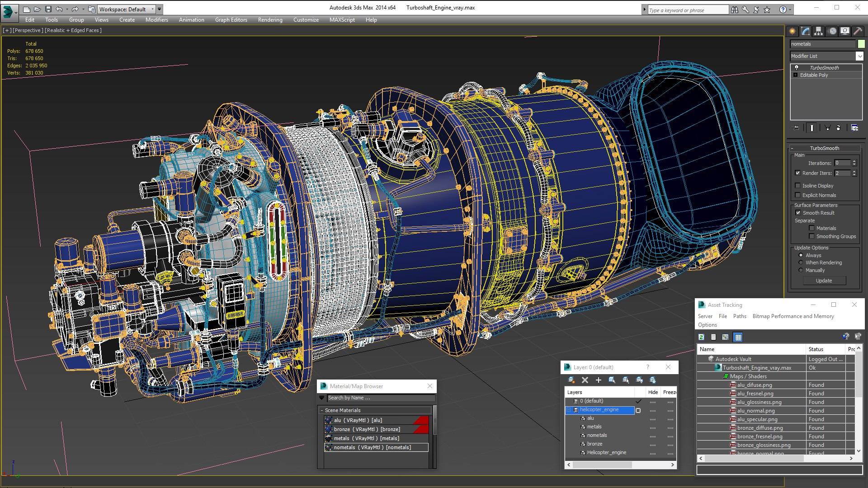The image size is (868, 488).
Task: Click the Redo arrow icon
Action: click(75, 9)
